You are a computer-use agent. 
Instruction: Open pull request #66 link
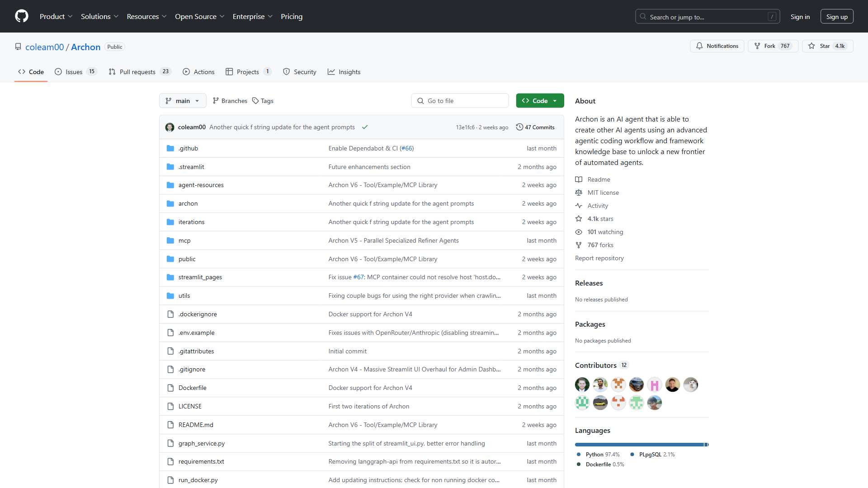[x=406, y=148]
